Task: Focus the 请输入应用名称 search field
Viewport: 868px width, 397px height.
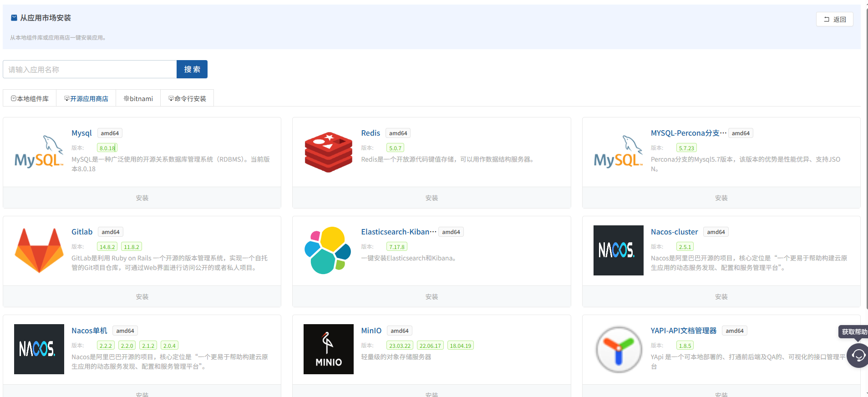Action: point(90,69)
